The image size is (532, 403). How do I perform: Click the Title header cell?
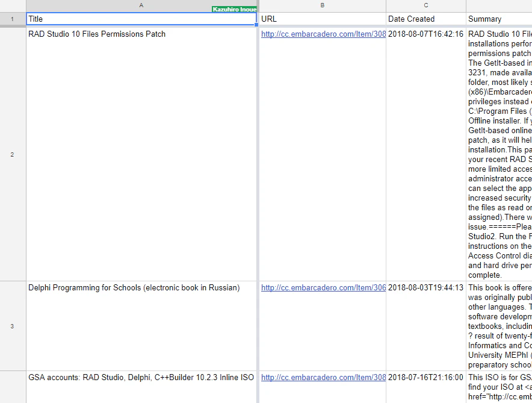141,19
